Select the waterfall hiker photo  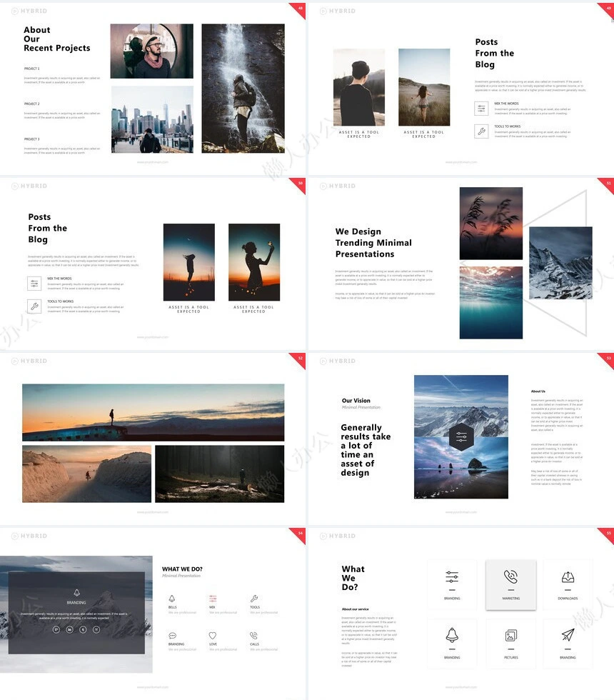point(243,88)
